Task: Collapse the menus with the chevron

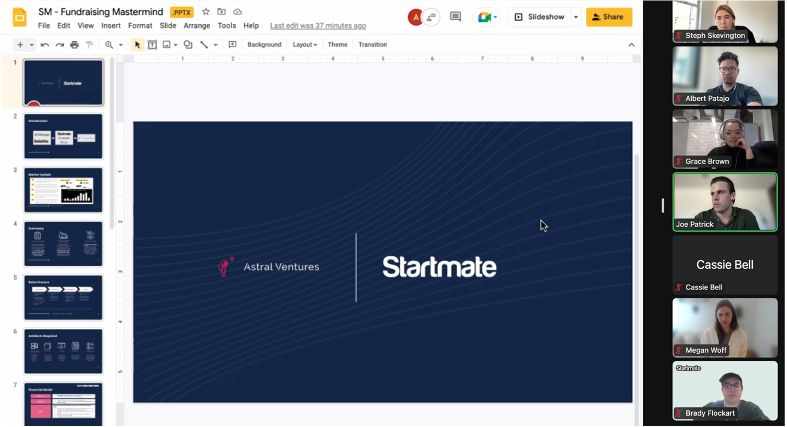Action: (631, 45)
